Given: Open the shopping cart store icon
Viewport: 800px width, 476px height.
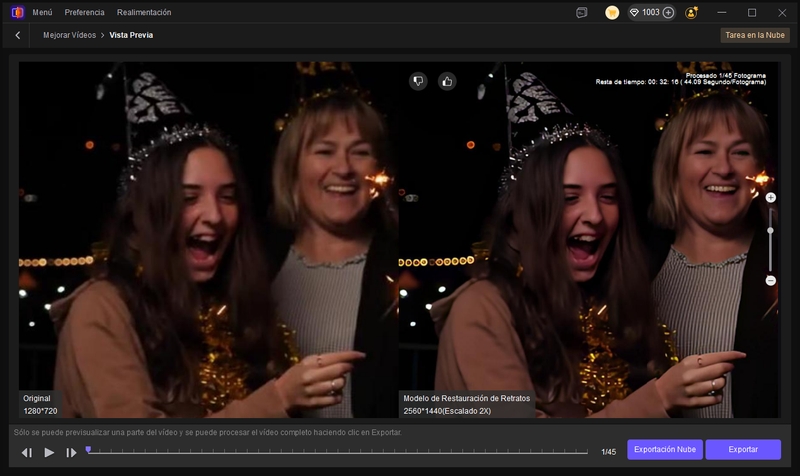Looking at the screenshot, I should tap(612, 12).
